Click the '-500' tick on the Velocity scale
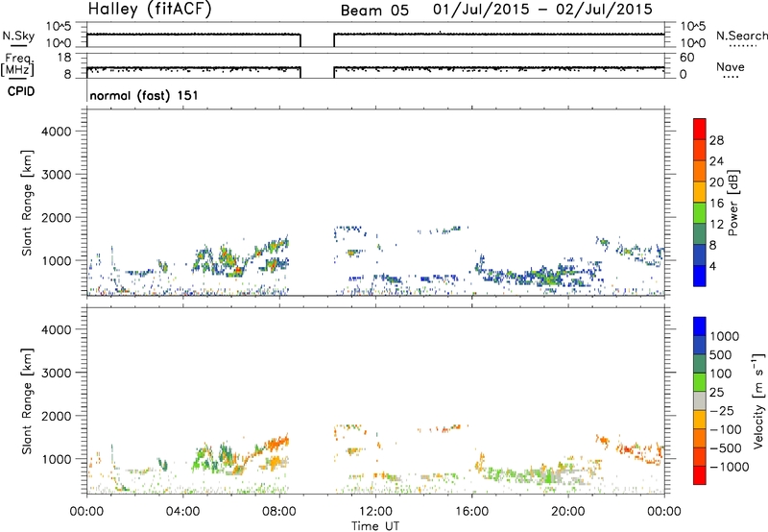This screenshot has width=768, height=532. pos(726,447)
